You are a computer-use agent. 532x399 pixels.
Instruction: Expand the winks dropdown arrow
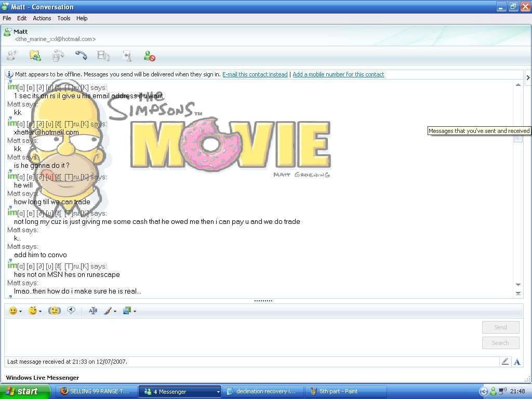coord(41,312)
